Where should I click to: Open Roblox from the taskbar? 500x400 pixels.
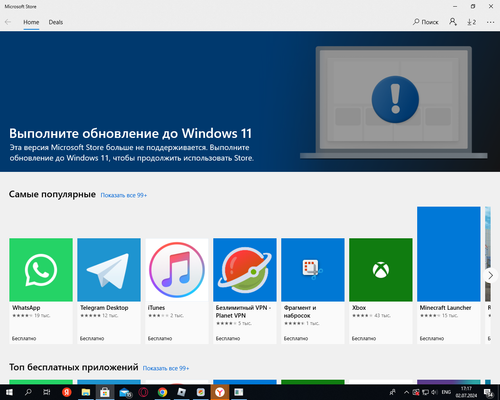click(x=182, y=392)
